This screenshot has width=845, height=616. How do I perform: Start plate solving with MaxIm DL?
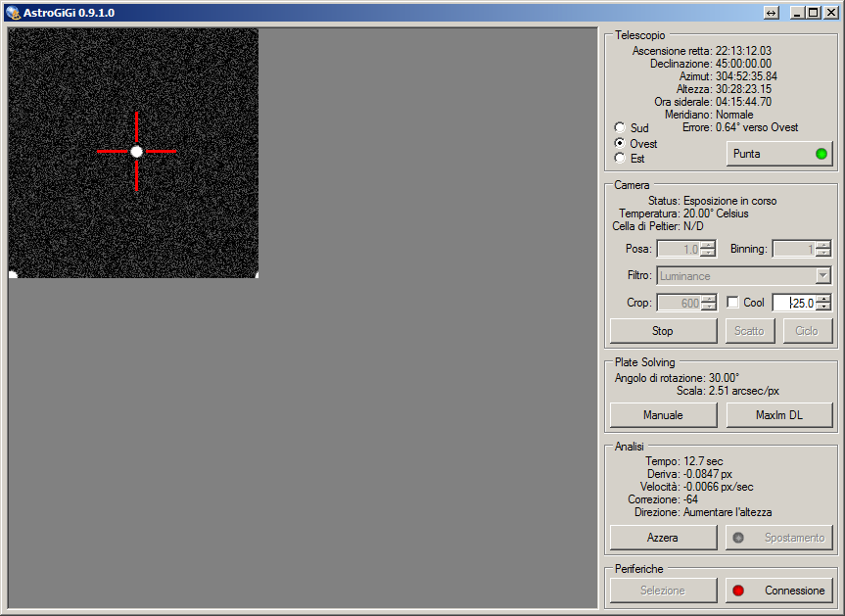[778, 415]
